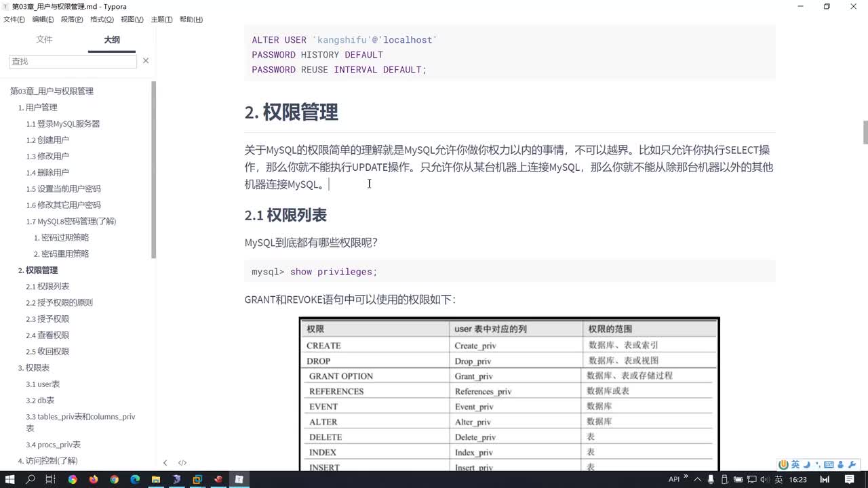The image size is (868, 488).
Task: Go to outline item 4. 访问控制(了解)
Action: tap(47, 461)
